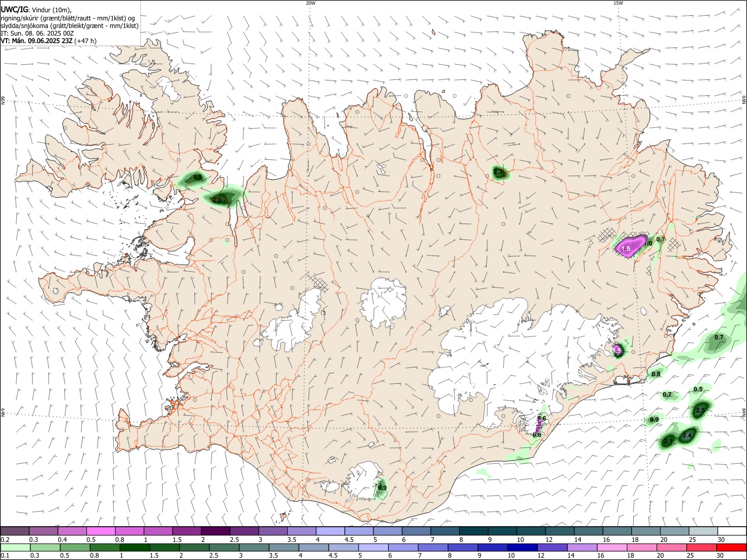
Task: Select dark purple snow swatch labeled 2
Action: click(x=215, y=531)
